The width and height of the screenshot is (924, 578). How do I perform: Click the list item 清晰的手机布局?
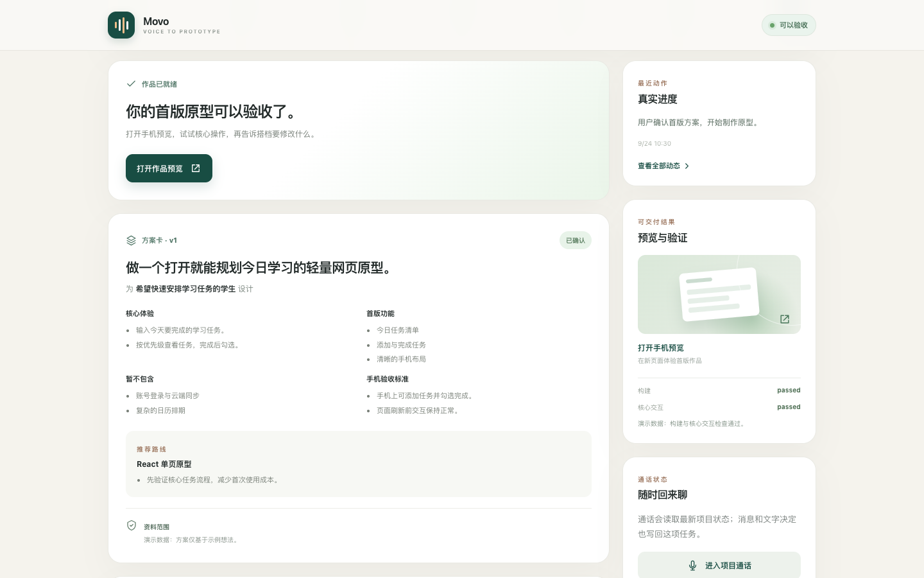pyautogui.click(x=401, y=359)
